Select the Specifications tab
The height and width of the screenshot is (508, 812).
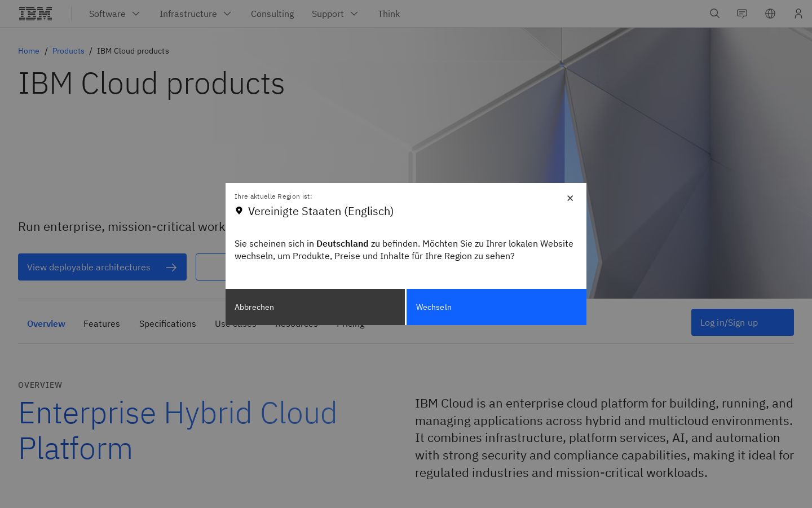tap(167, 323)
